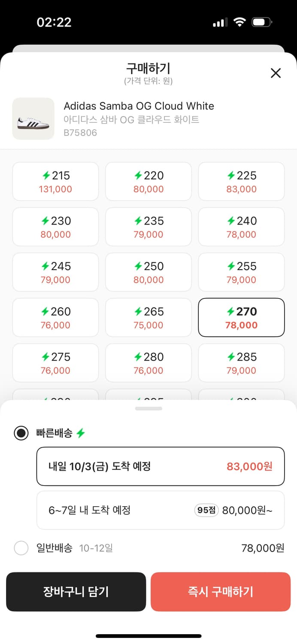297x644 pixels.
Task: Tap the battery icon in status bar
Action: coord(262,22)
